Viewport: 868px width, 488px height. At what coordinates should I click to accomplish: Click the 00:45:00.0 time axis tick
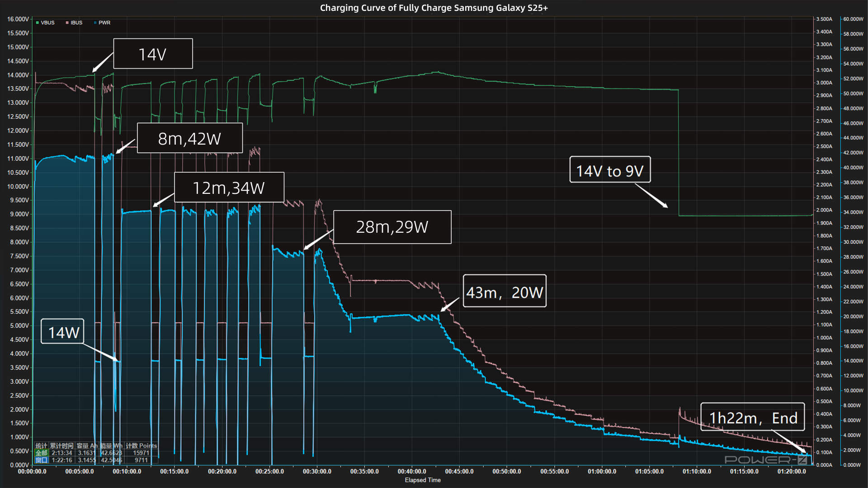(x=459, y=471)
